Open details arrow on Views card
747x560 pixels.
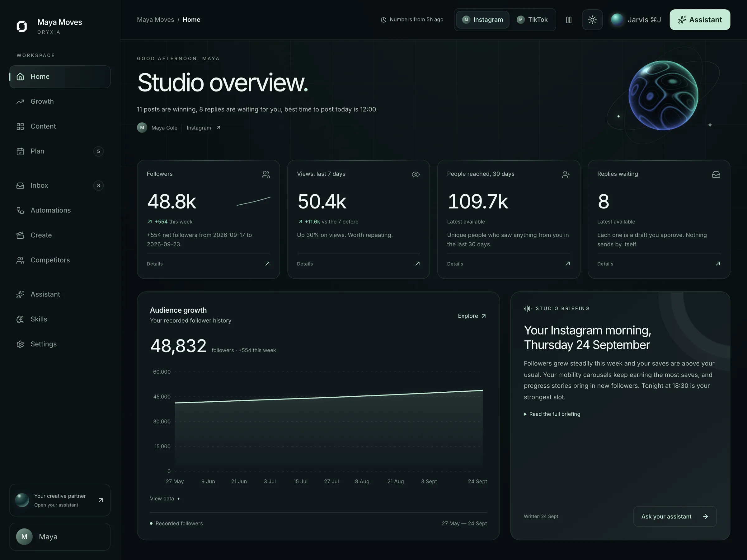click(417, 264)
